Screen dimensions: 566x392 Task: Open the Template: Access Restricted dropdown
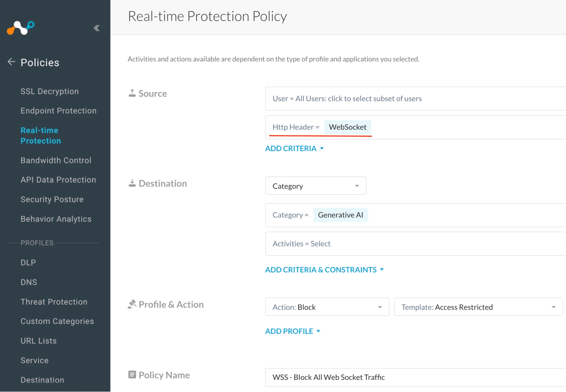pos(478,307)
